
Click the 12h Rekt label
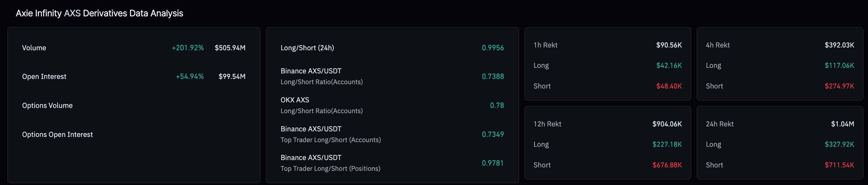[547, 124]
